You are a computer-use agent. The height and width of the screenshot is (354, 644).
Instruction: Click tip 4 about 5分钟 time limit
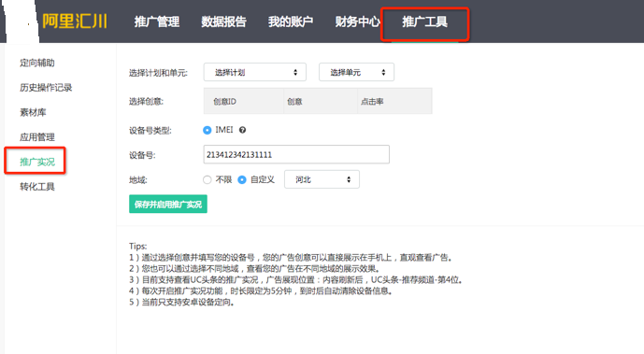point(262,291)
